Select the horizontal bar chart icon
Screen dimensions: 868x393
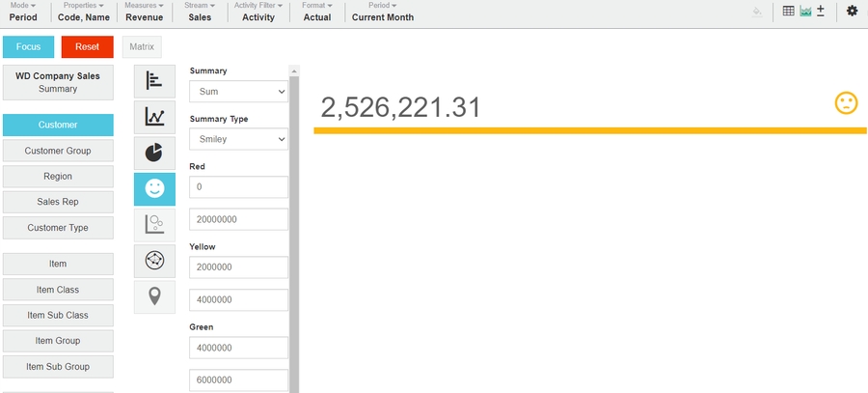coord(154,81)
